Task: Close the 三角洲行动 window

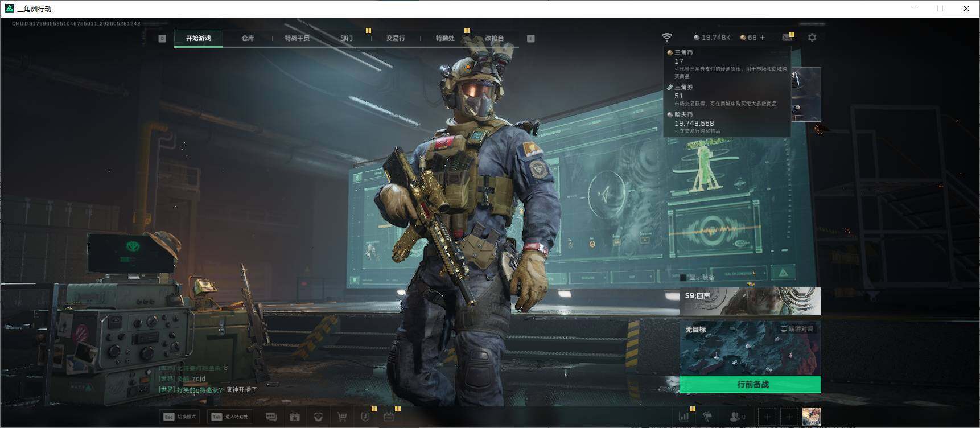Action: [x=966, y=9]
